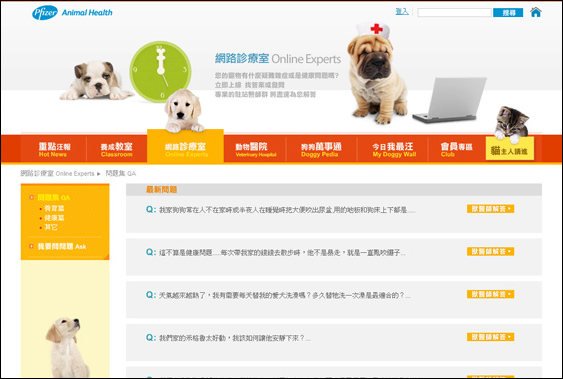Click the Pfizer Animal Health logo

72,13
